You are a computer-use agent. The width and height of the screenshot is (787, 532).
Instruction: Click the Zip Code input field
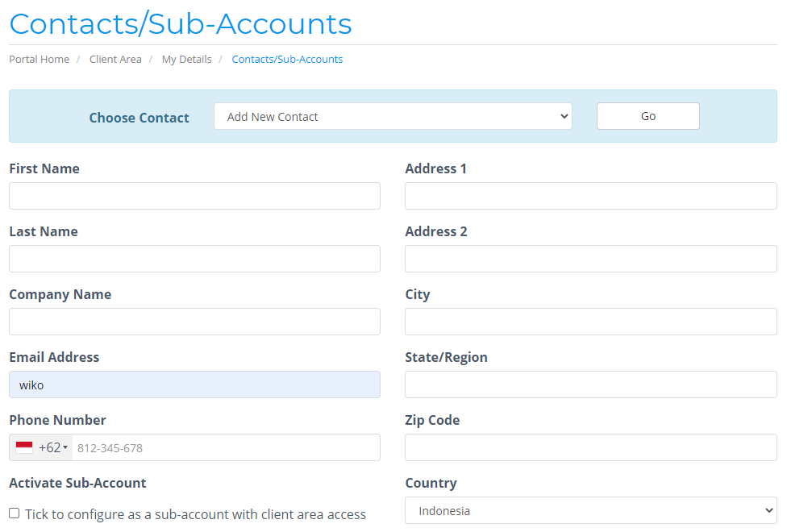590,447
